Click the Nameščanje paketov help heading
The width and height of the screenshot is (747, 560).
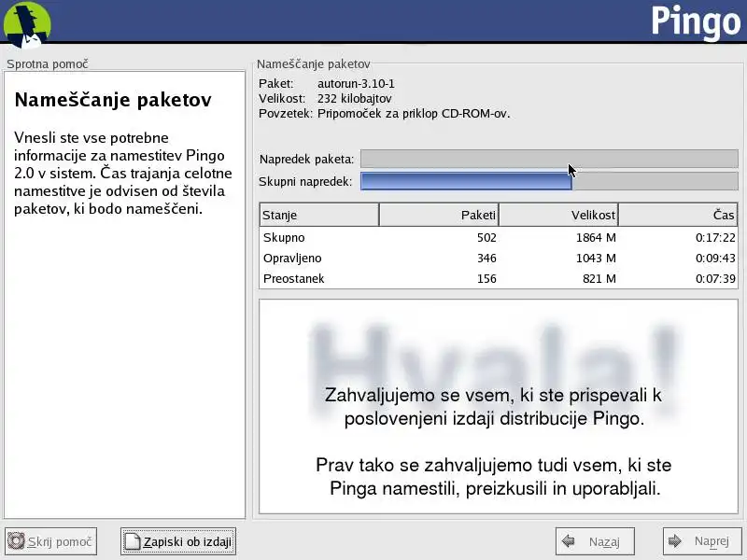pos(113,100)
